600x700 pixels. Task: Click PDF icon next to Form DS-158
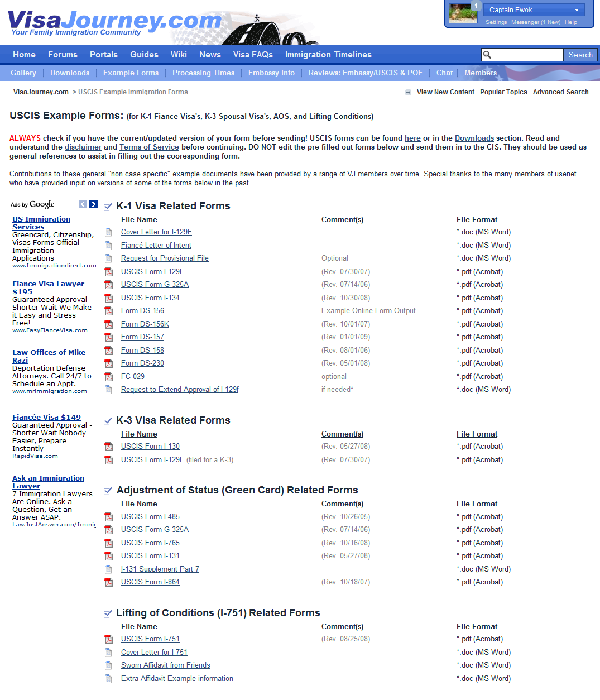108,351
